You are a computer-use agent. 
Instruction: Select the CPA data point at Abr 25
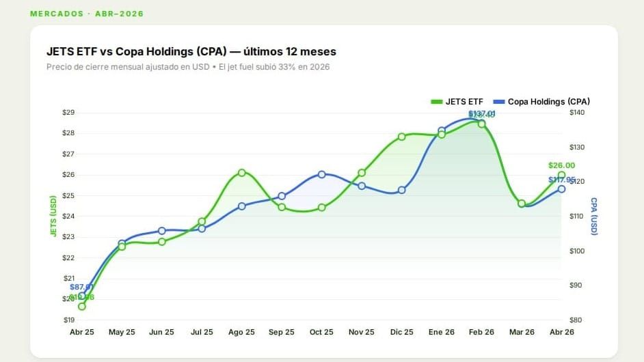click(x=82, y=296)
